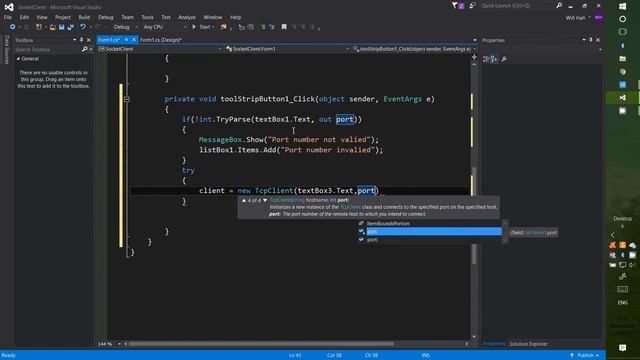Toggle auto-hide pin on Properties panel
640x360 pixels.
(590, 40)
